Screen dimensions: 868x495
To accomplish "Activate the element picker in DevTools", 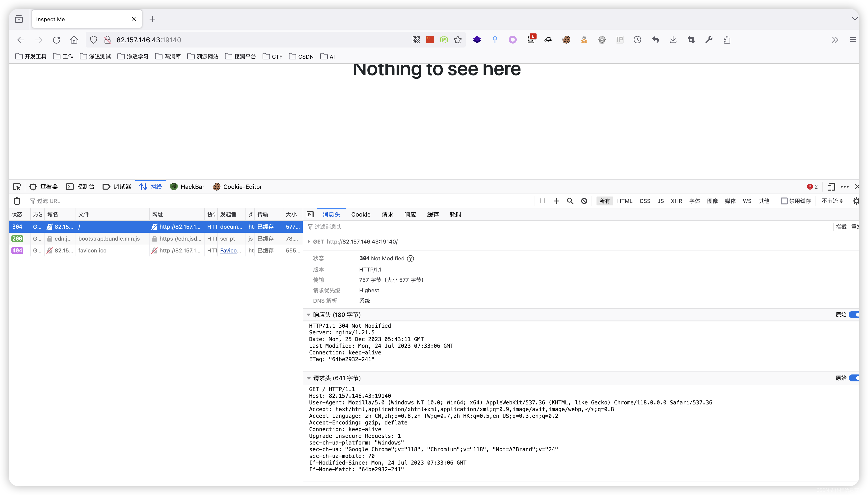I will click(x=17, y=187).
